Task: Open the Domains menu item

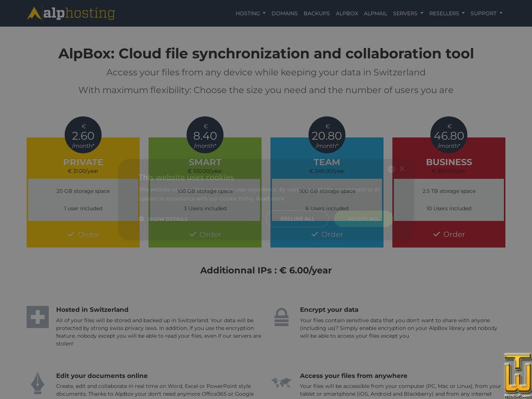Action: click(284, 13)
